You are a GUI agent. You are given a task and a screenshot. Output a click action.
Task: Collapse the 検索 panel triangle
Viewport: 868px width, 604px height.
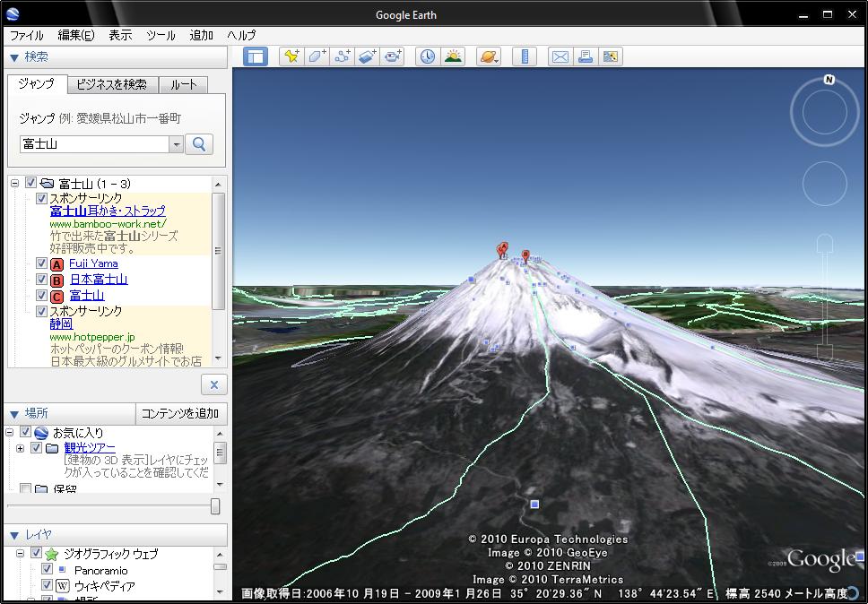click(x=14, y=57)
